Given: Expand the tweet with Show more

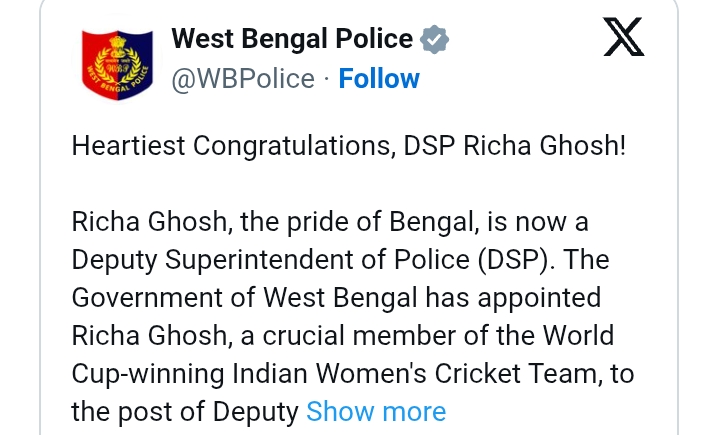Looking at the screenshot, I should [x=376, y=411].
